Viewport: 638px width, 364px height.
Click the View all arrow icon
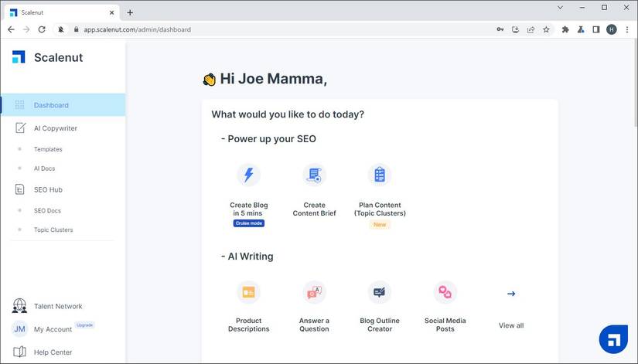tap(511, 294)
